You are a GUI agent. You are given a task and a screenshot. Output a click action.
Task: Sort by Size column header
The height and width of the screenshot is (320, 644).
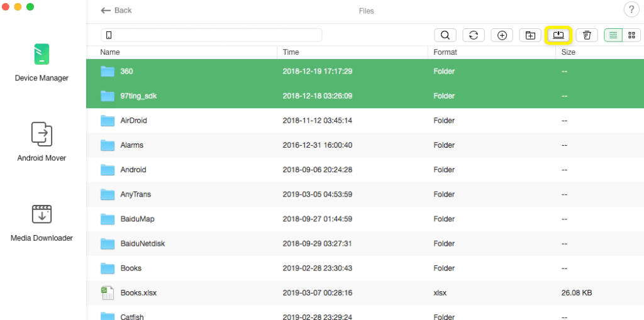(568, 52)
